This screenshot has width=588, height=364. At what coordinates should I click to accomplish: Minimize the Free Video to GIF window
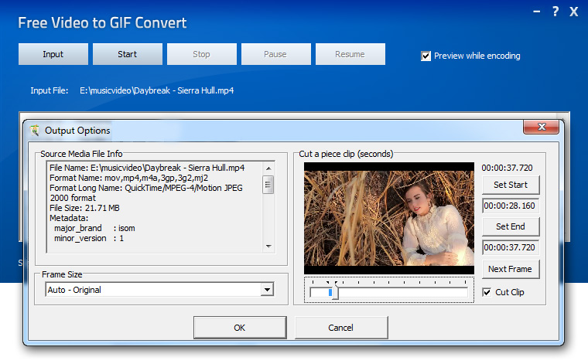coord(536,12)
